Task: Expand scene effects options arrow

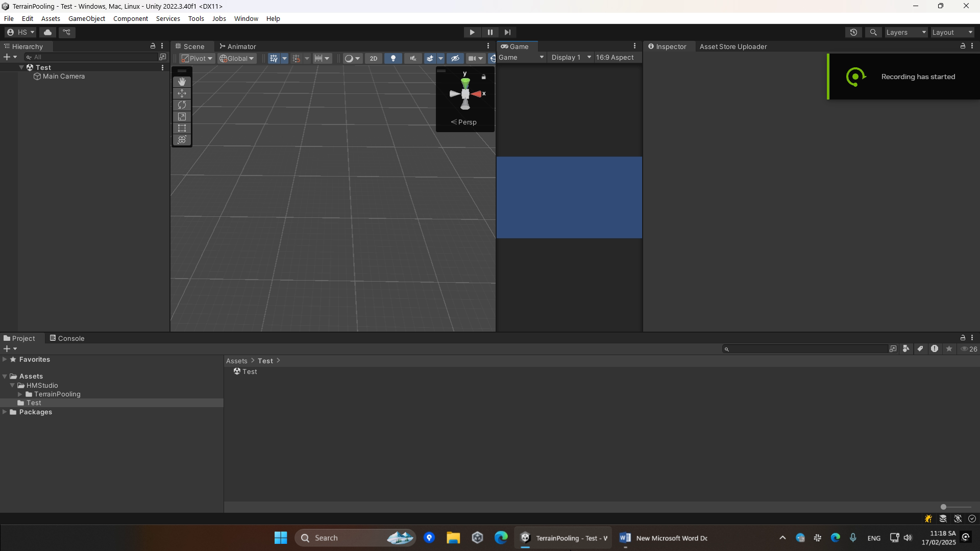Action: (x=440, y=58)
